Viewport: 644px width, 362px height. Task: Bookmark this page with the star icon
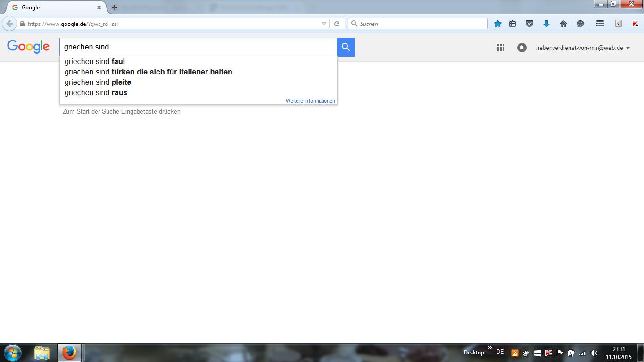tap(498, 24)
